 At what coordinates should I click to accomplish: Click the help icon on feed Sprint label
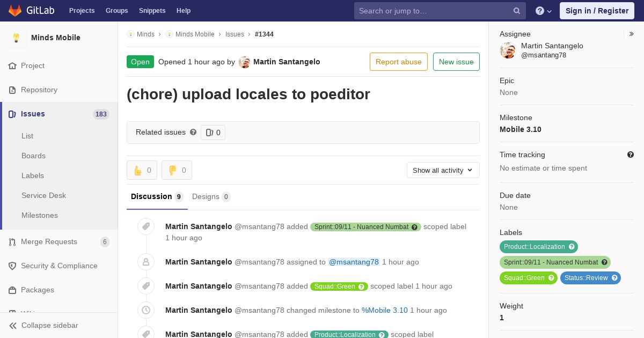414,227
